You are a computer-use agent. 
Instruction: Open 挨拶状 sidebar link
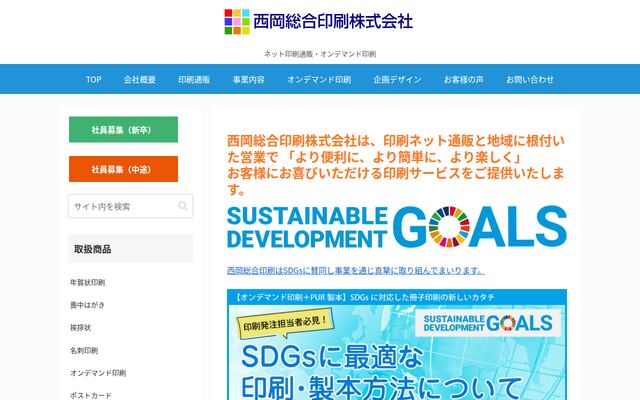(x=80, y=327)
